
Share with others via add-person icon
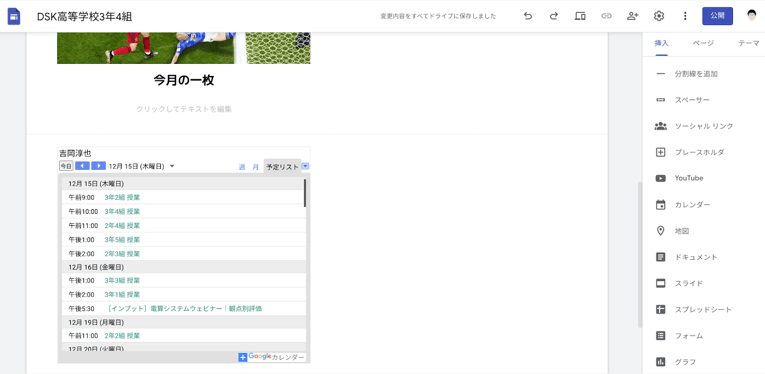click(633, 16)
